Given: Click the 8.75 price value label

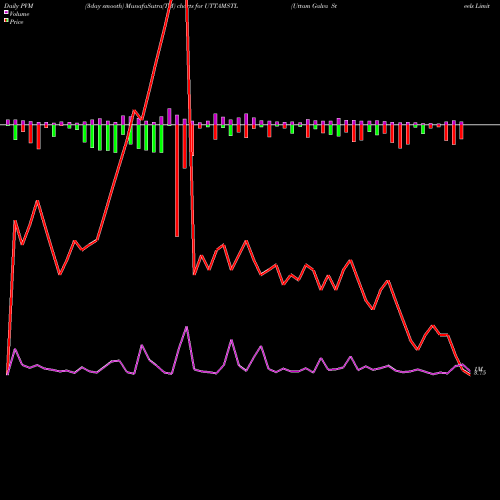Looking at the screenshot, I should tap(480, 373).
